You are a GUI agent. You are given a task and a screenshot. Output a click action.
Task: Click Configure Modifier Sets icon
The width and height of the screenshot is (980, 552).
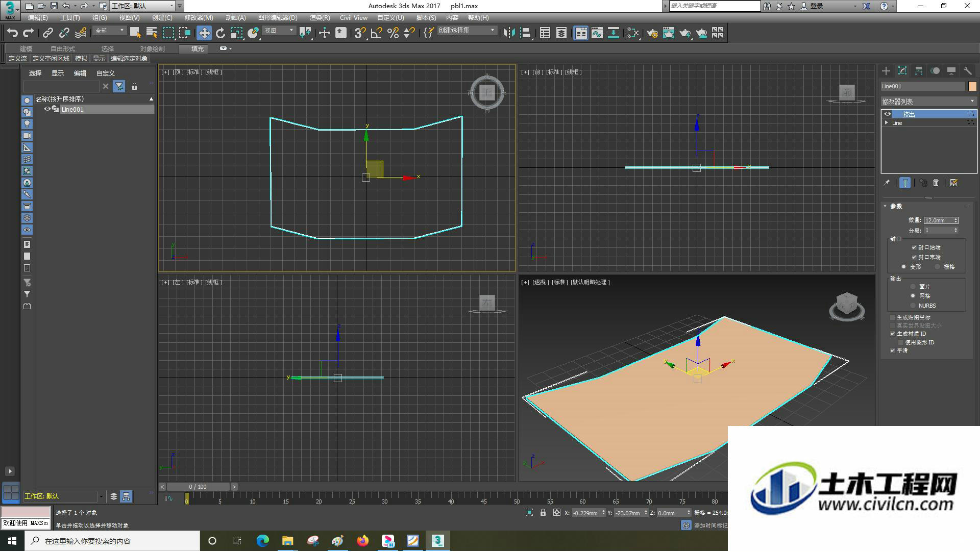click(x=954, y=183)
